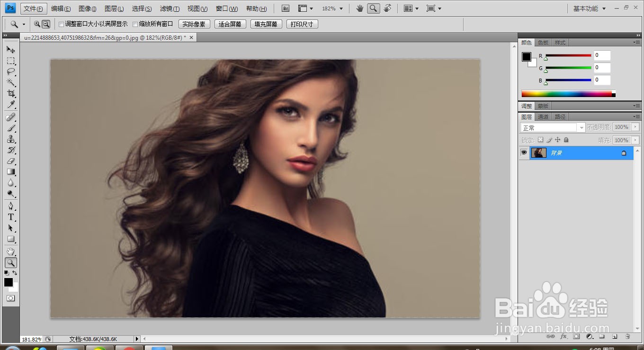Select the History Brush tool

point(10,150)
